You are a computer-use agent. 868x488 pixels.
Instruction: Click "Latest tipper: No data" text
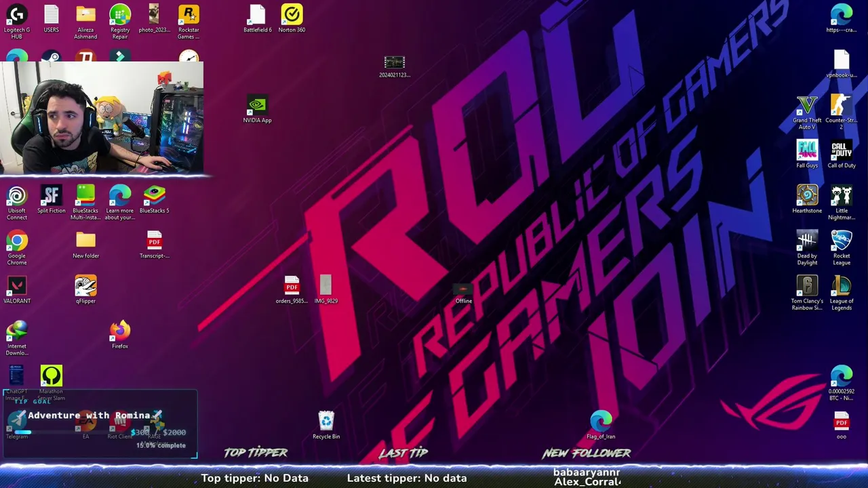[407, 478]
